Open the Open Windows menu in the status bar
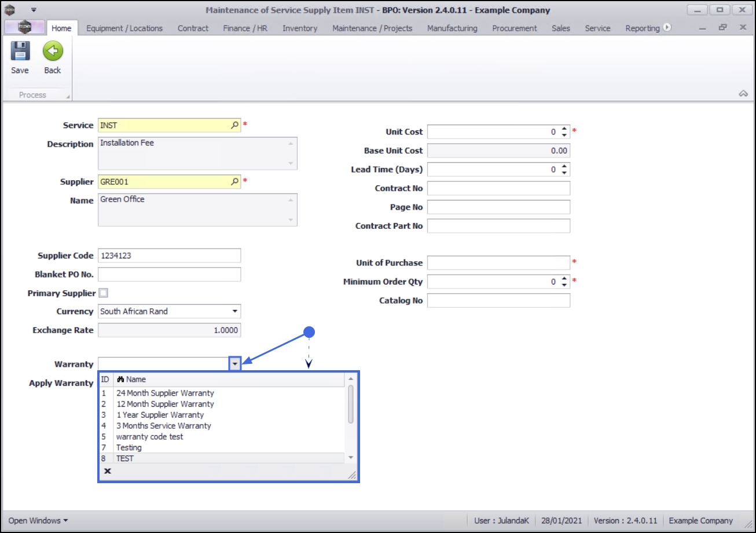The width and height of the screenshot is (756, 533). tap(38, 521)
